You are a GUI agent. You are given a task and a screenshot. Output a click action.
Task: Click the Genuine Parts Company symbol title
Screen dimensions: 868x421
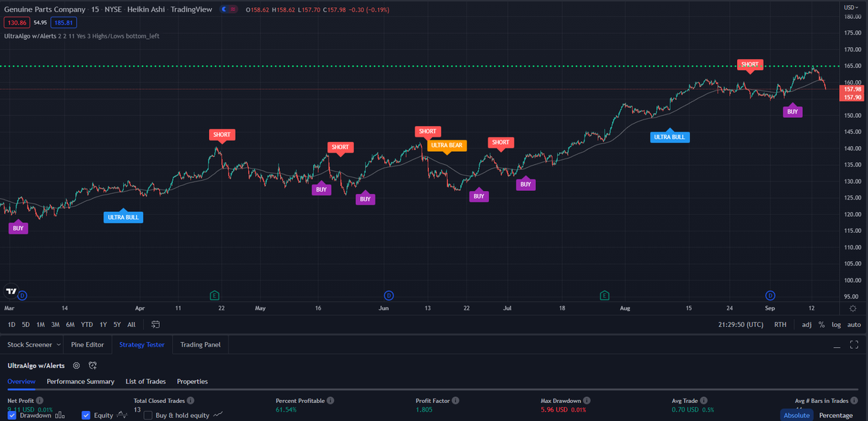[45, 9]
